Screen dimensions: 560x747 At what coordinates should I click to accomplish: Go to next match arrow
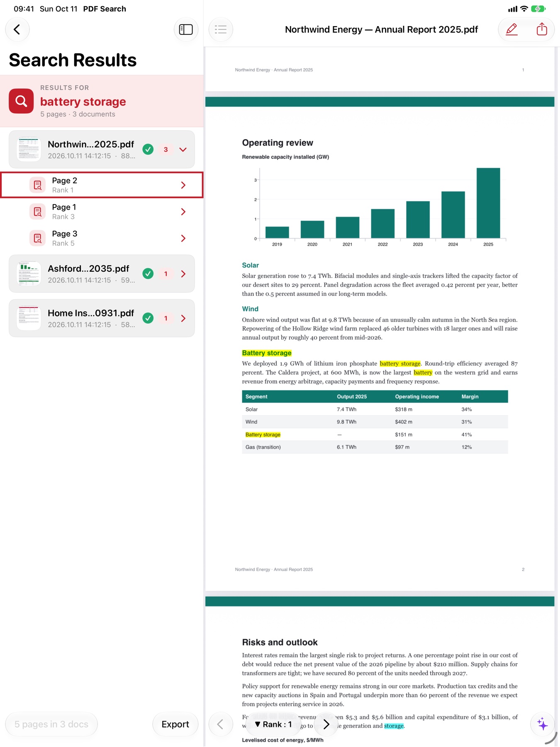[x=326, y=724]
